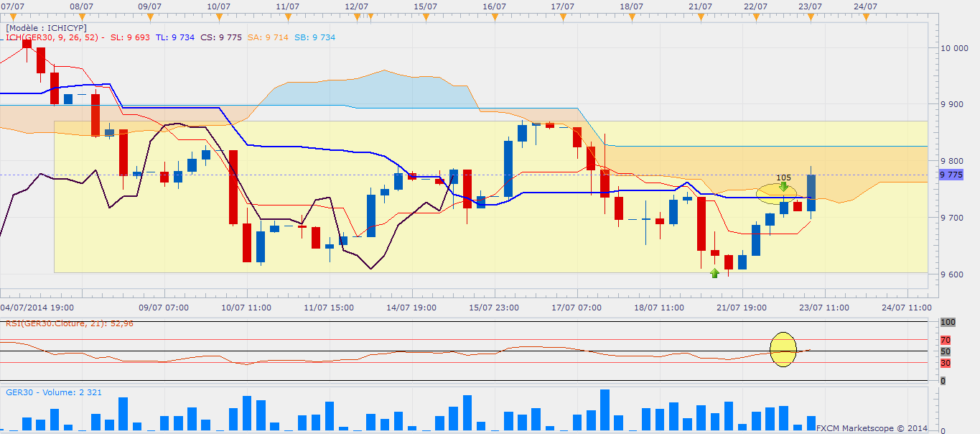Click the orange marker under 08/07 date
The height and width of the screenshot is (434, 980).
[81, 15]
